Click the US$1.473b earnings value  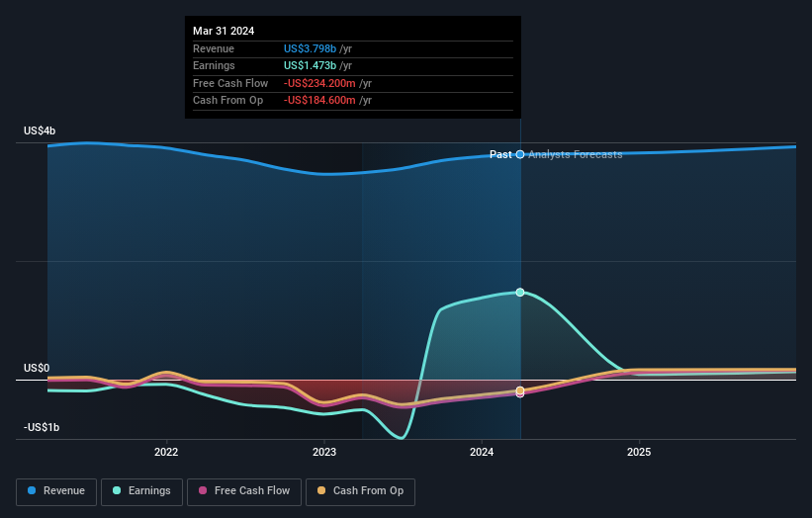[x=310, y=65]
